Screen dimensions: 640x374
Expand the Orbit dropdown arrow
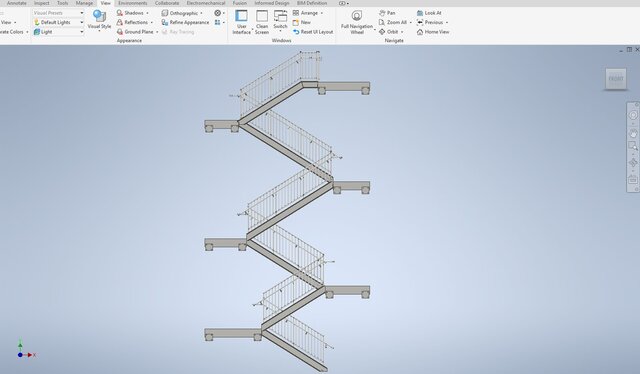[x=402, y=32]
